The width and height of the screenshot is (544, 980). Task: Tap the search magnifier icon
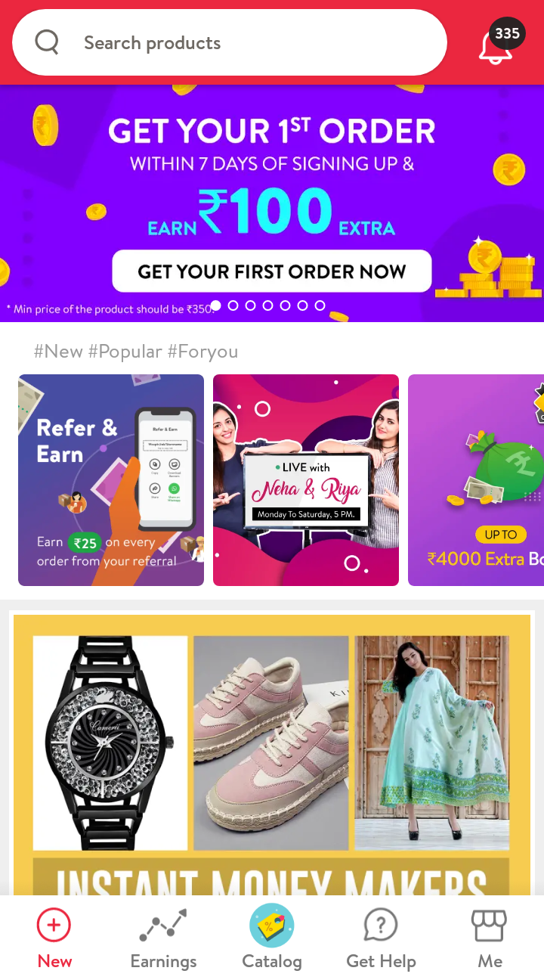click(x=47, y=42)
